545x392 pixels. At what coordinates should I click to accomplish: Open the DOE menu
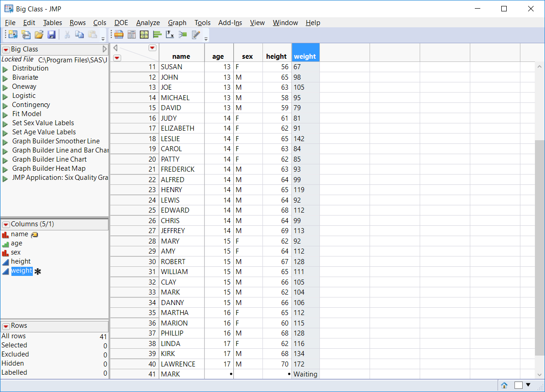pyautogui.click(x=121, y=22)
